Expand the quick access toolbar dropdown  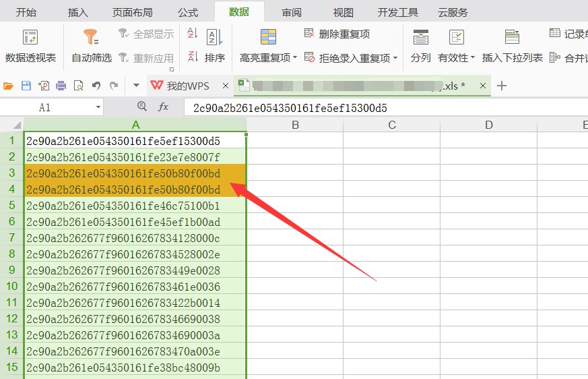137,86
